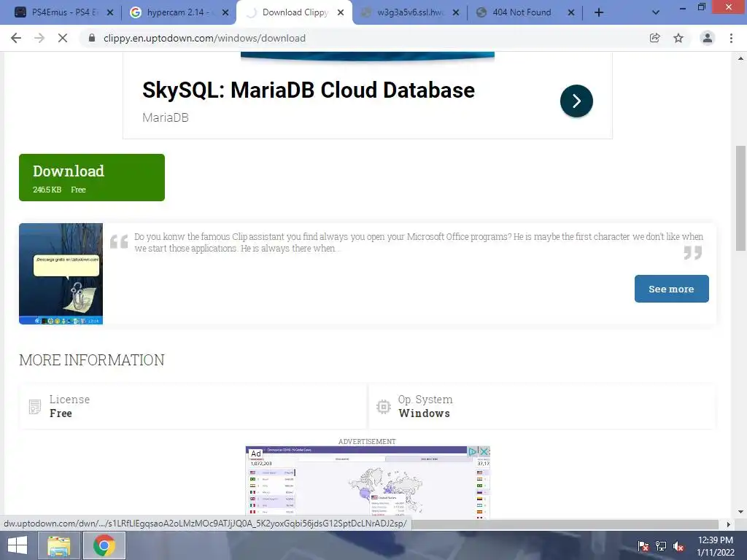Close the PS4Emus tab
747x560 pixels.
pos(110,12)
